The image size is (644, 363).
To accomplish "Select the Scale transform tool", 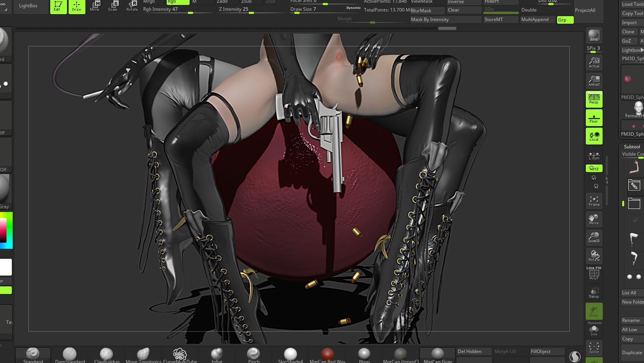I will tap(113, 6).
